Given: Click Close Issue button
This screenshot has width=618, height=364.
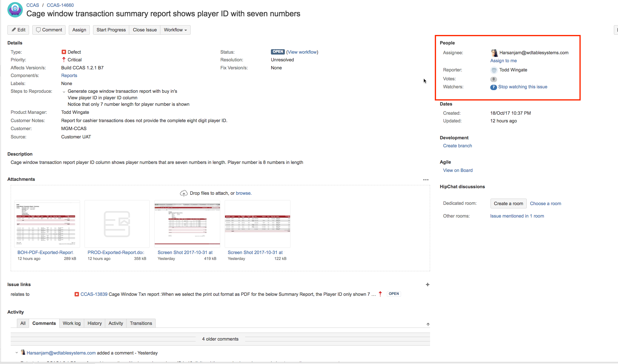Looking at the screenshot, I should click(145, 30).
